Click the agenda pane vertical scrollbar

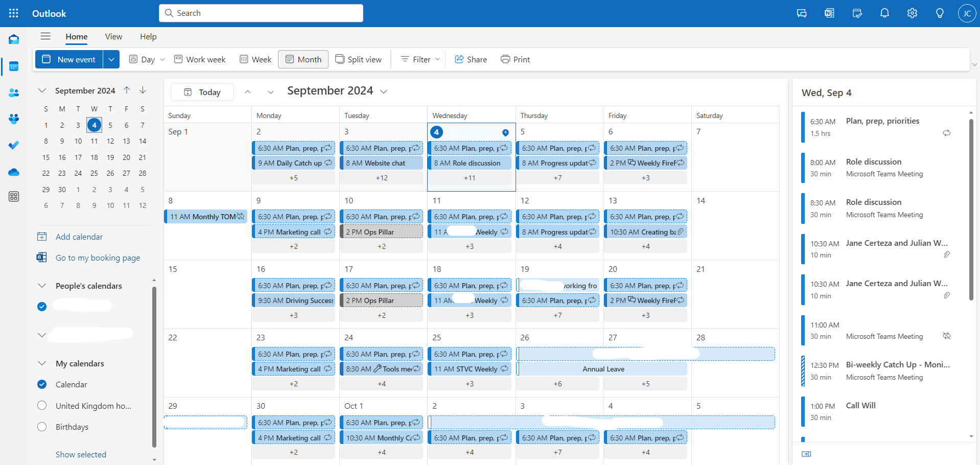pos(971,210)
